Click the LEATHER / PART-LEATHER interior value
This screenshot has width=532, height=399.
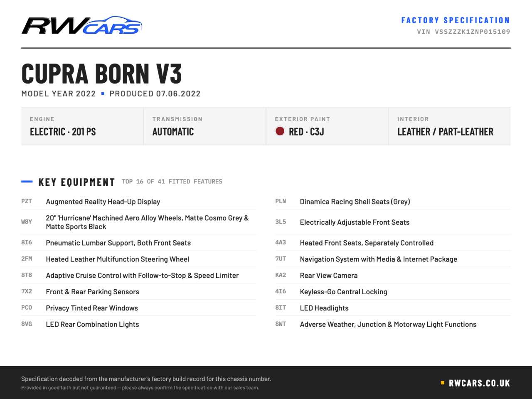click(445, 132)
